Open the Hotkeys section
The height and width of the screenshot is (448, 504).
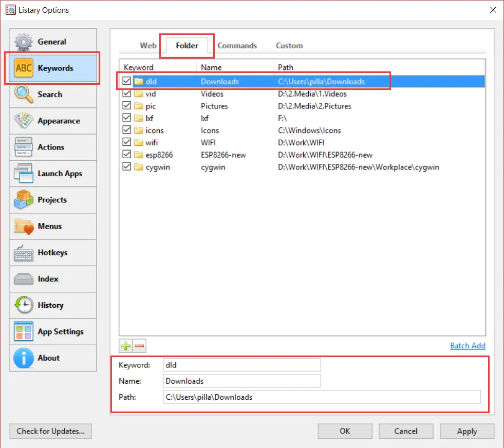click(53, 253)
